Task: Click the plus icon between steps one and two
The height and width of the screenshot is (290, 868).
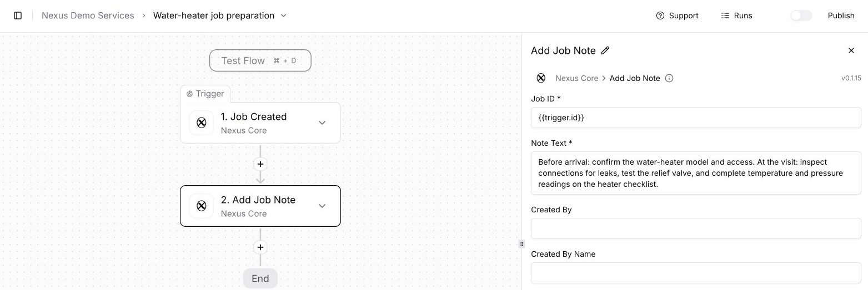Action: 260,164
